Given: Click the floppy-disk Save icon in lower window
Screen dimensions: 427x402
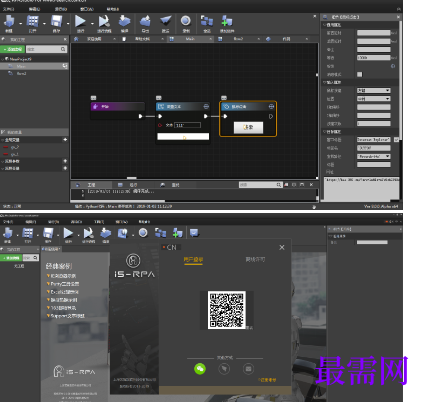Looking at the screenshot, I should (48, 233).
